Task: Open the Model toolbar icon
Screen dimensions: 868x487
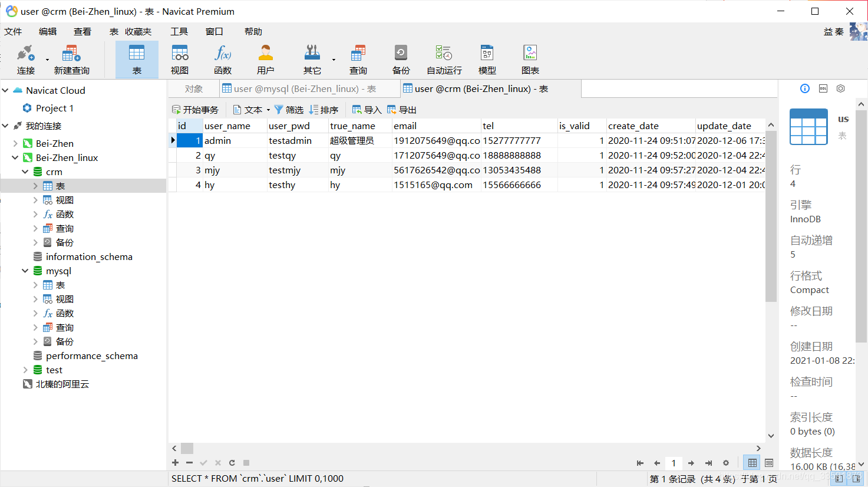Action: click(x=487, y=59)
